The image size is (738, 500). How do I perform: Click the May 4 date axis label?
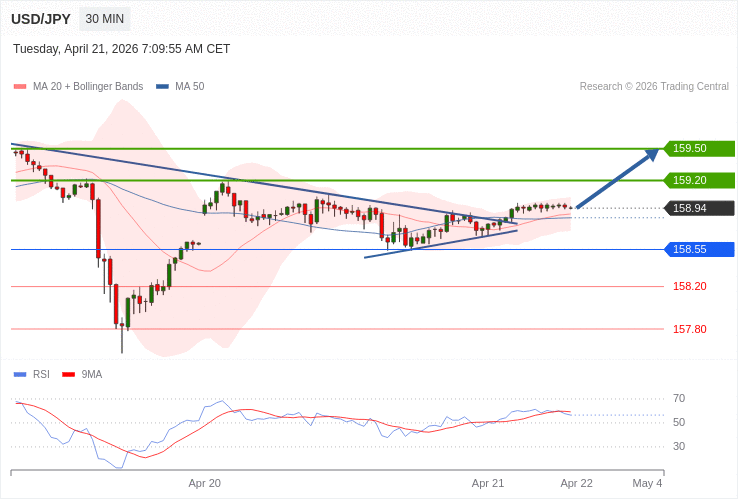click(647, 483)
